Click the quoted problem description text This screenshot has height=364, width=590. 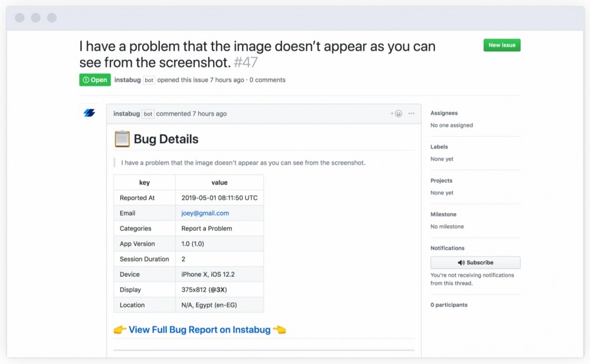[x=243, y=163]
